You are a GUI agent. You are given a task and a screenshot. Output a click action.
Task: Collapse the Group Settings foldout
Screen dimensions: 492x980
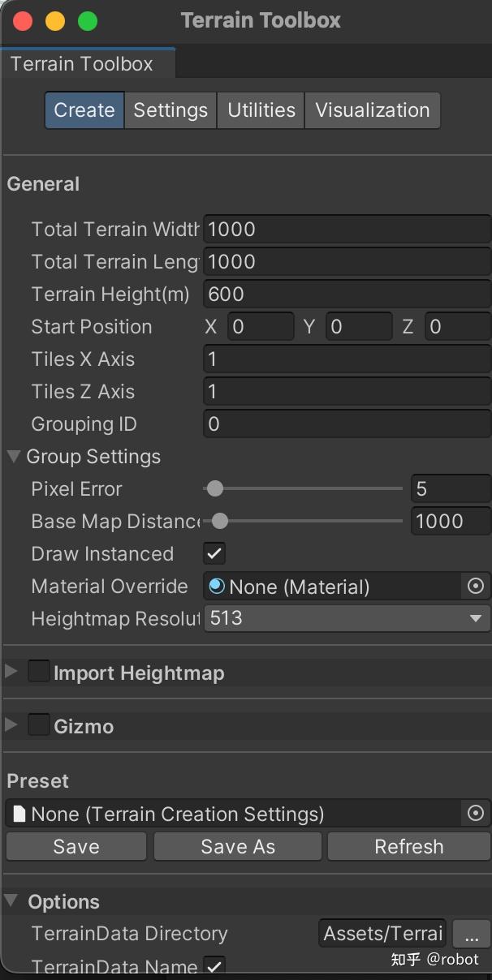point(13,457)
